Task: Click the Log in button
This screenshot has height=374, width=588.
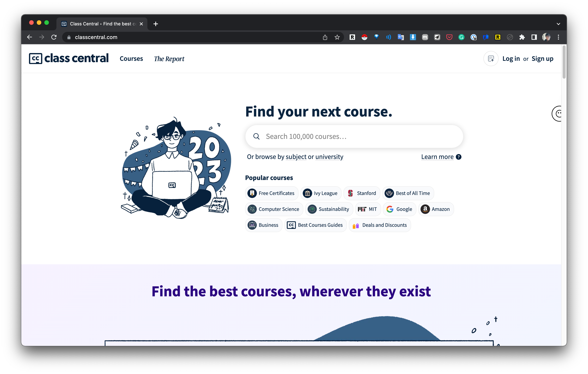Action: 511,59
